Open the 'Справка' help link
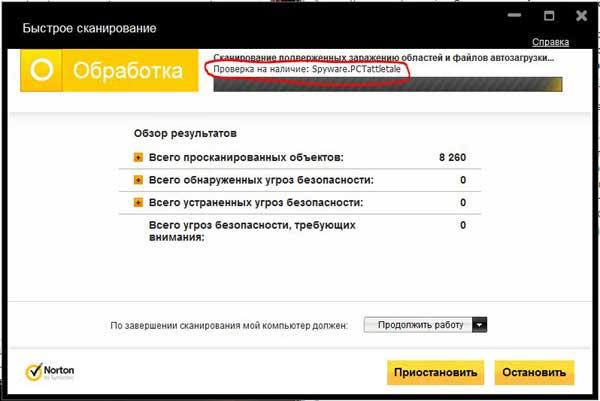600x401 pixels. coord(550,42)
